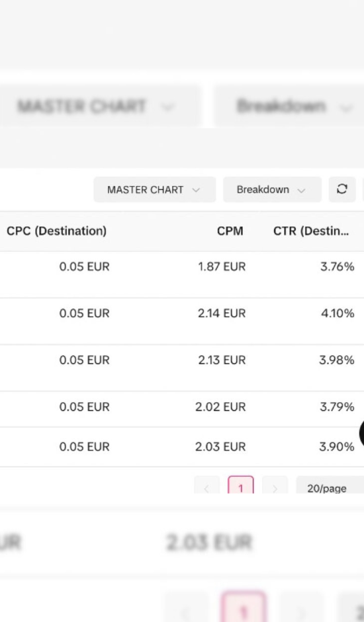
Task: Click the refresh icon beside the Breakdown dropdown
Action: click(x=342, y=190)
